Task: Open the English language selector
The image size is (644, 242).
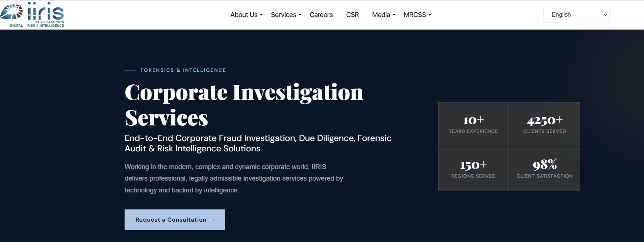Action: click(x=576, y=15)
